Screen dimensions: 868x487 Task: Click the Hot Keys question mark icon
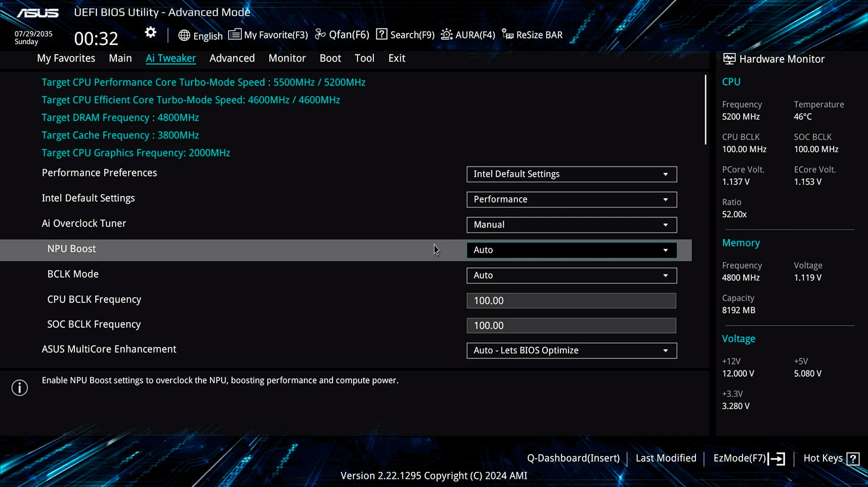(853, 459)
